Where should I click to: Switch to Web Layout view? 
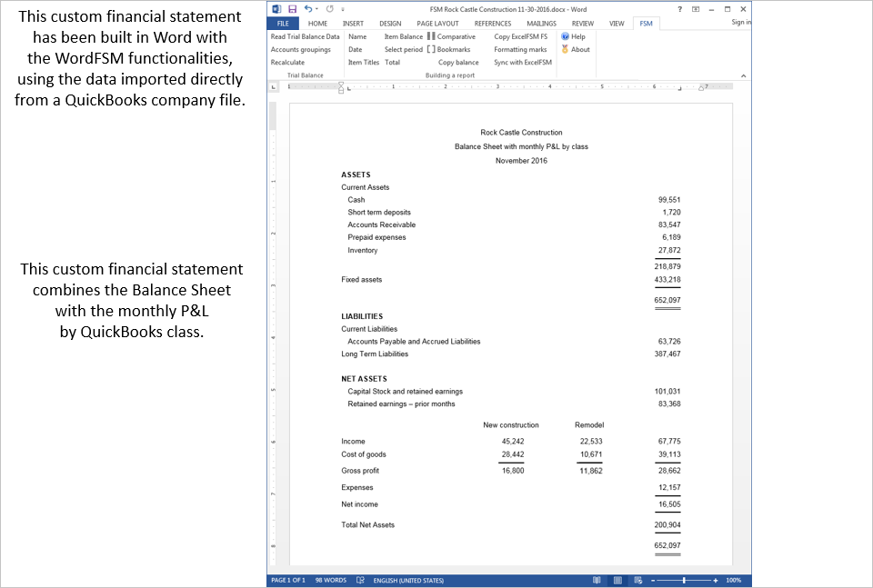[x=638, y=580]
